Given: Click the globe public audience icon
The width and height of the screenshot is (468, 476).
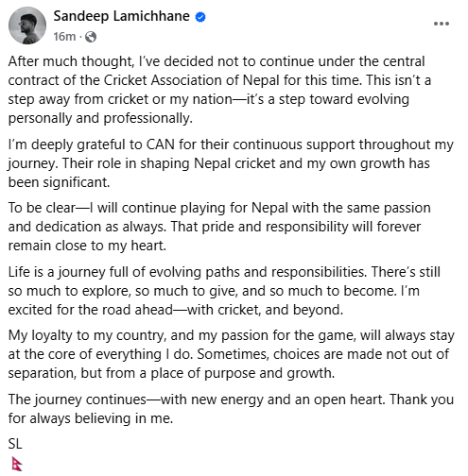Looking at the screenshot, I should point(91,37).
